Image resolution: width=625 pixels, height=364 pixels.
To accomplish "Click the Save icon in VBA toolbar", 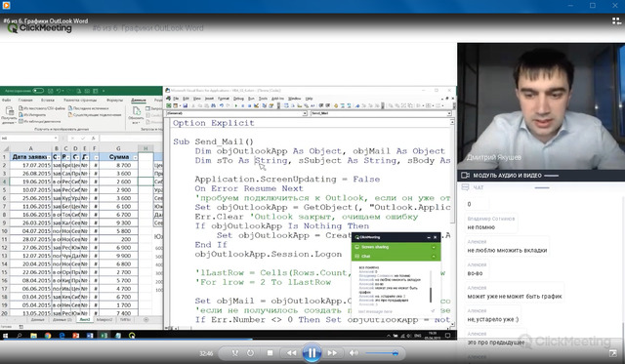I will [x=186, y=106].
